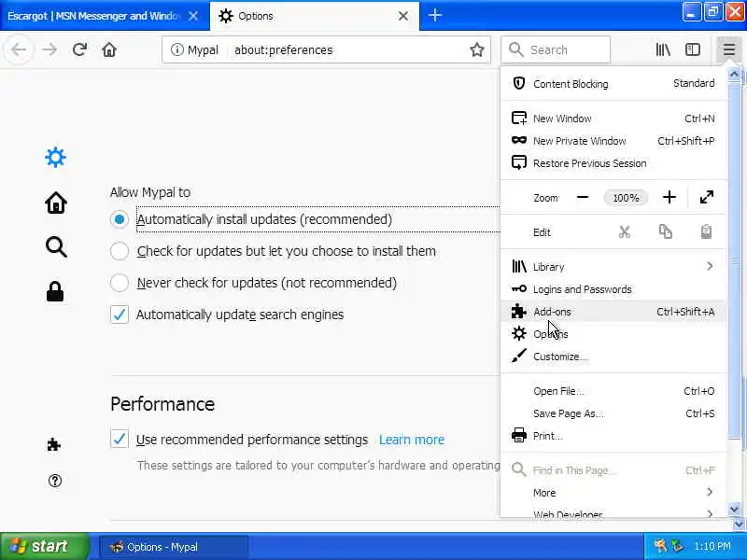The height and width of the screenshot is (560, 747).
Task: Enter full screen from the menu
Action: click(x=707, y=198)
